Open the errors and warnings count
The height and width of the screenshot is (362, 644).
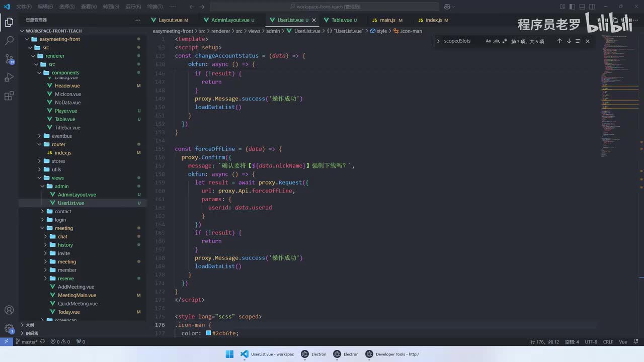(60, 342)
